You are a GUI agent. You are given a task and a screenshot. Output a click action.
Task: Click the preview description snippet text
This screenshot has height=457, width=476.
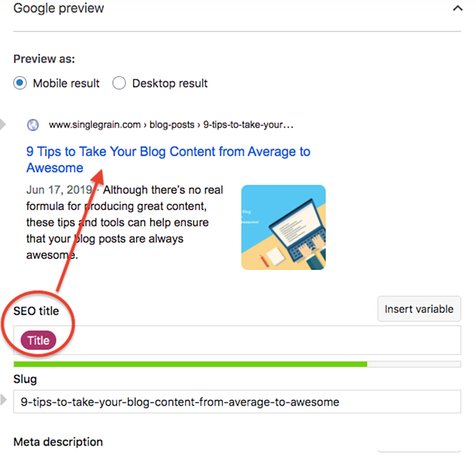tap(124, 222)
